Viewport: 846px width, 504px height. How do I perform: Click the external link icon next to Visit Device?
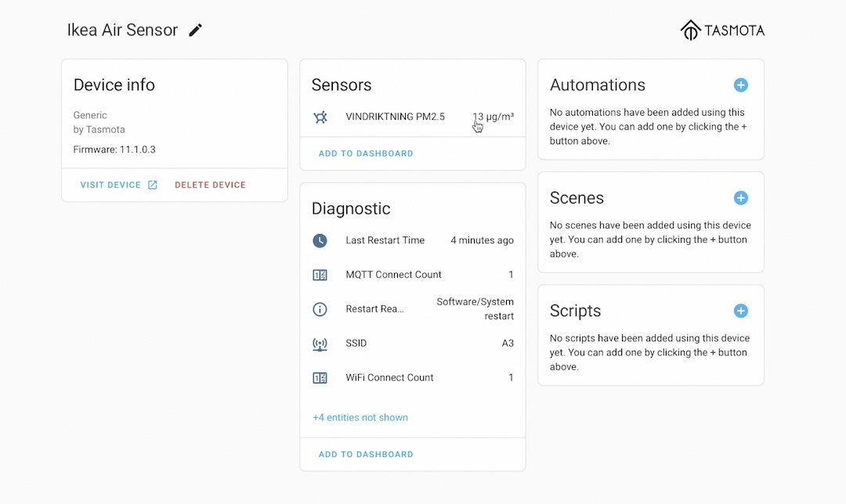[153, 185]
